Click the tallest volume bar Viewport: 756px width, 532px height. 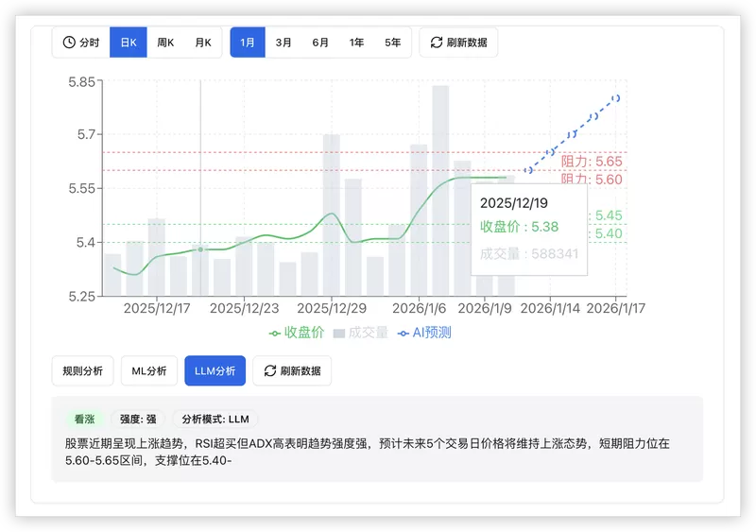[x=440, y=191]
